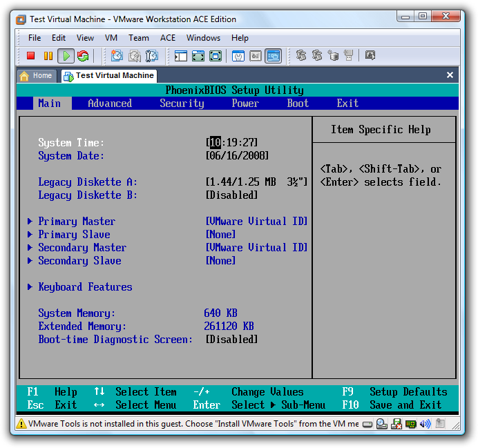Select the Test Virtual Machine tab

pos(109,75)
